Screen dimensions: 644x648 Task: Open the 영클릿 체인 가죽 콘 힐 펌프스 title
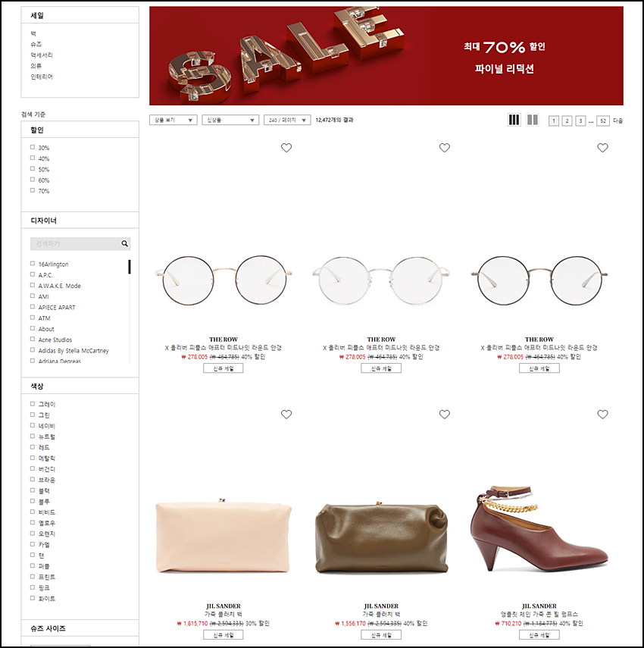pos(539,614)
